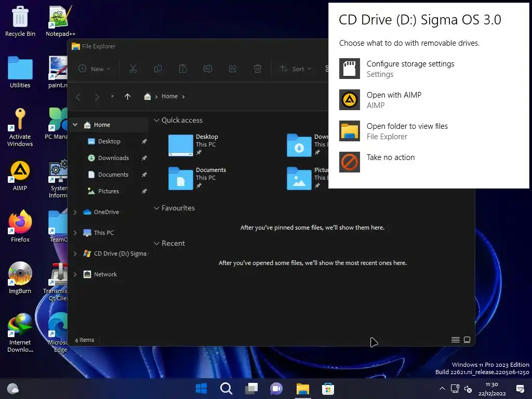Click the volume muted tray icon
This screenshot has width=532, height=399.
468,389
